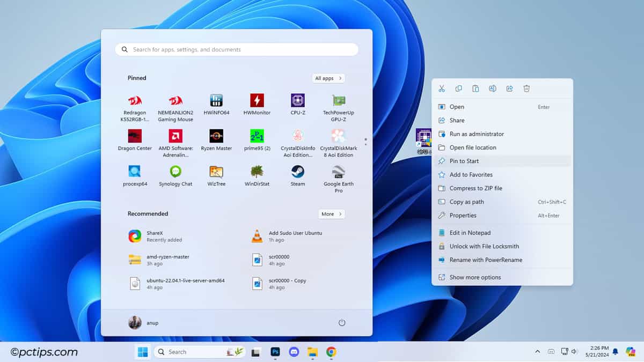Open File Explorer from the taskbar
Image resolution: width=644 pixels, height=362 pixels.
click(x=313, y=352)
